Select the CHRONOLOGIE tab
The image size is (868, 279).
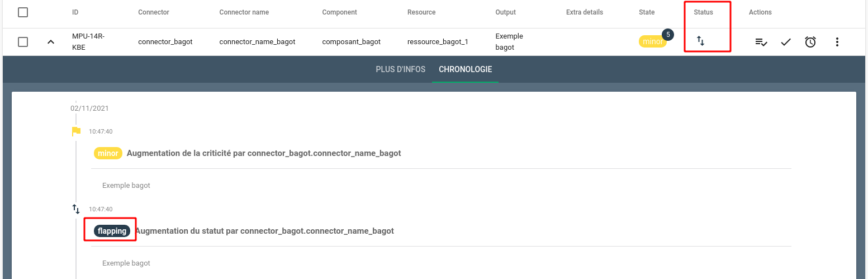coord(466,69)
